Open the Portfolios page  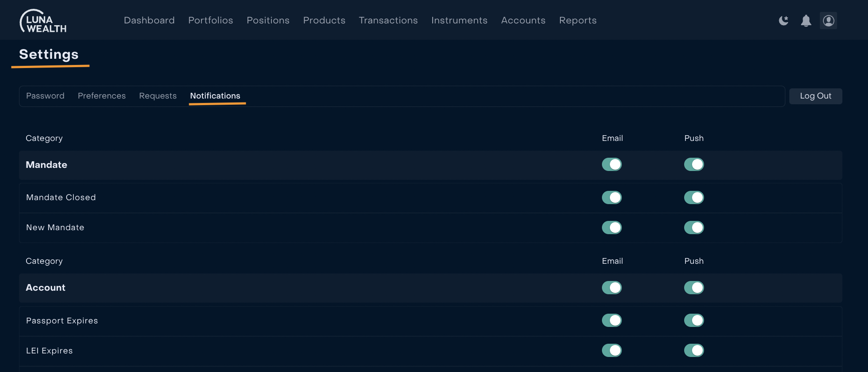point(210,20)
